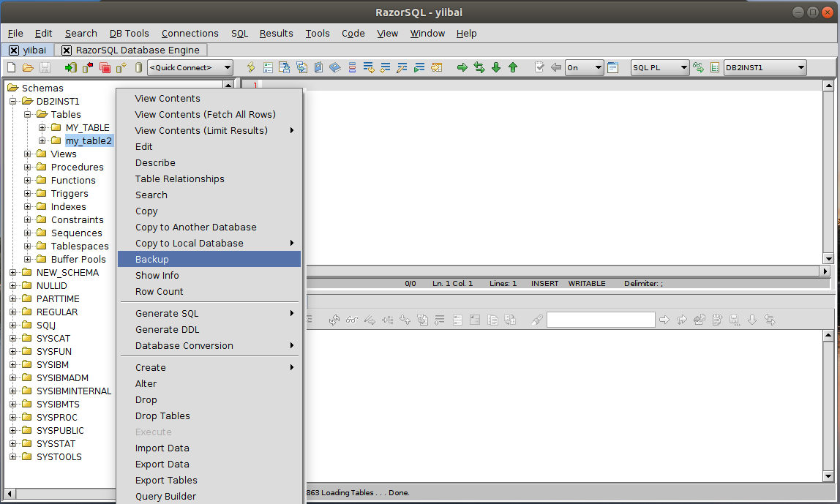Click the blue book icon in toolbar
This screenshot has width=840, height=504.
(x=335, y=68)
